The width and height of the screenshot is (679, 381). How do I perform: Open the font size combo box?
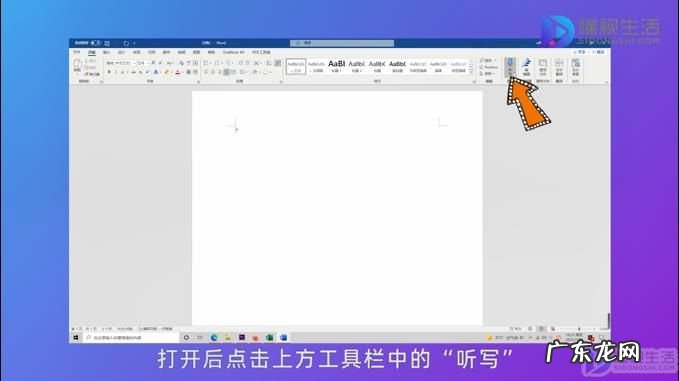142,63
